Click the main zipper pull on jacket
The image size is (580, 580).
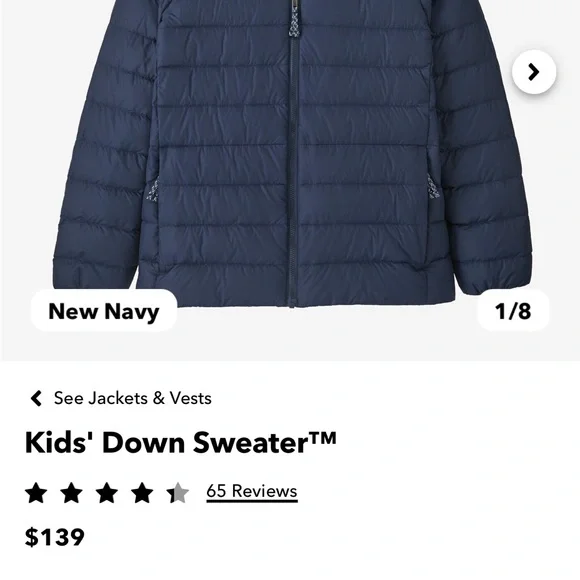pyautogui.click(x=294, y=20)
